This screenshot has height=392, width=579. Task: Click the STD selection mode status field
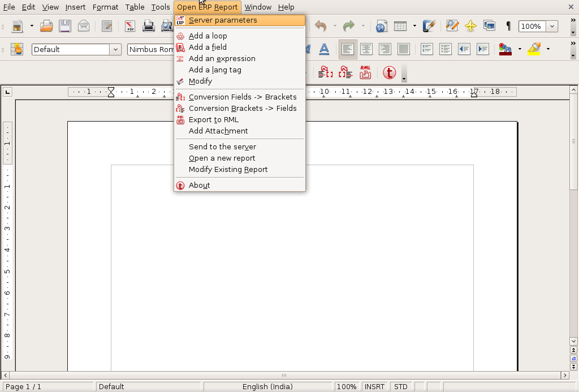[x=401, y=386]
